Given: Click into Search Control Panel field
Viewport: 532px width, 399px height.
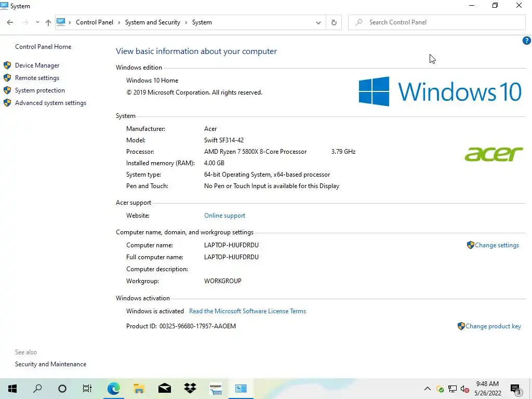Looking at the screenshot, I should click(436, 22).
